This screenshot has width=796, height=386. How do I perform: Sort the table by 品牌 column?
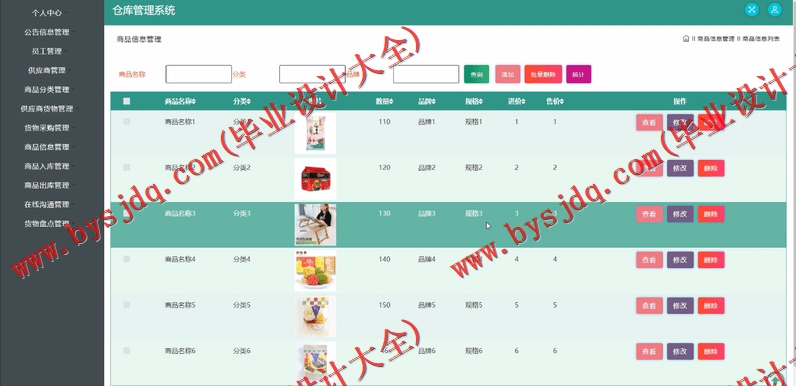tap(426, 102)
